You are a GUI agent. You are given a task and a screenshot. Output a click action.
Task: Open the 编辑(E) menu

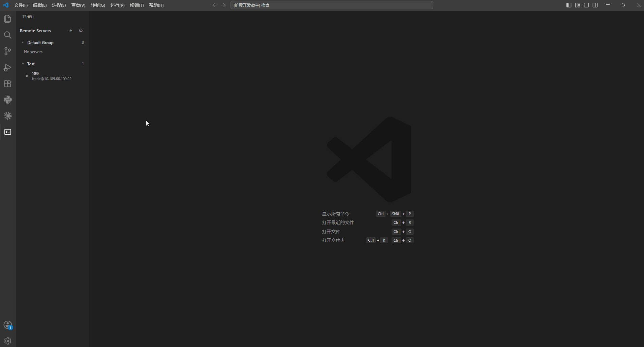[x=40, y=5]
